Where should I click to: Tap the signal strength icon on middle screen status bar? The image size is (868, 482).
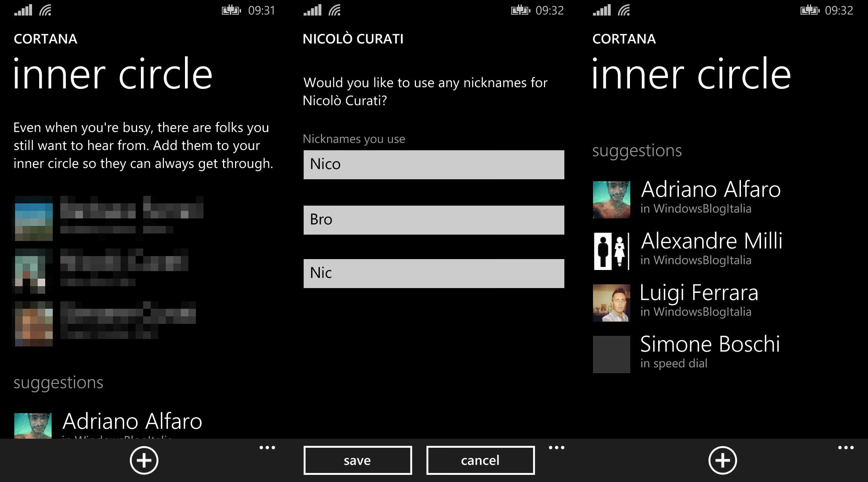coord(312,10)
